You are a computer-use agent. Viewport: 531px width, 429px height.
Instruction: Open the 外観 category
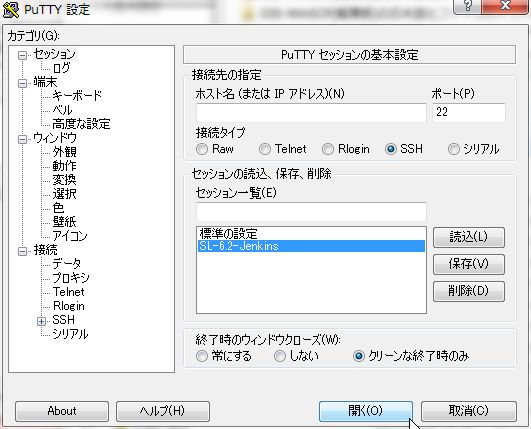pos(64,152)
